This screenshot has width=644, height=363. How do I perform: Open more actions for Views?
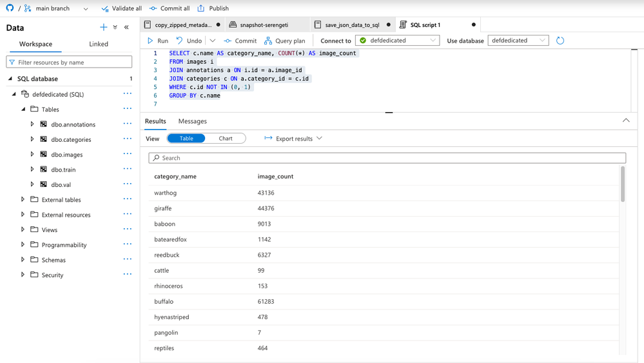pos(128,229)
